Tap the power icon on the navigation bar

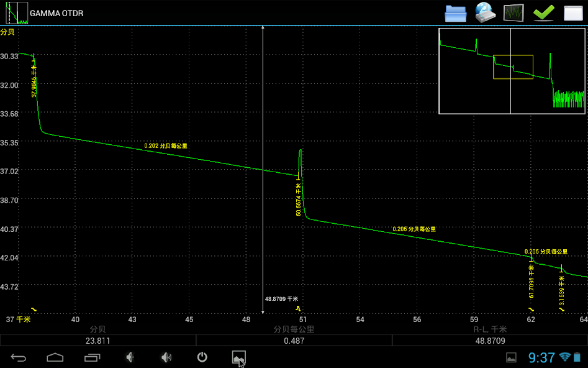pos(202,357)
